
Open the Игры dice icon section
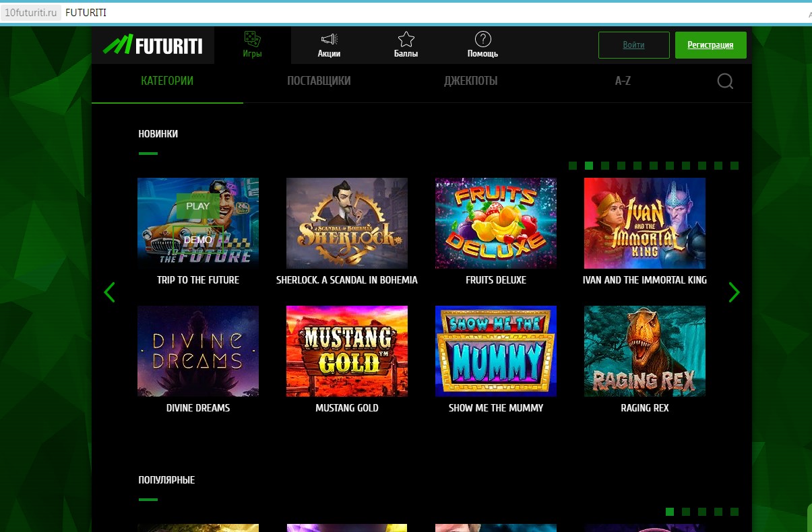point(252,45)
